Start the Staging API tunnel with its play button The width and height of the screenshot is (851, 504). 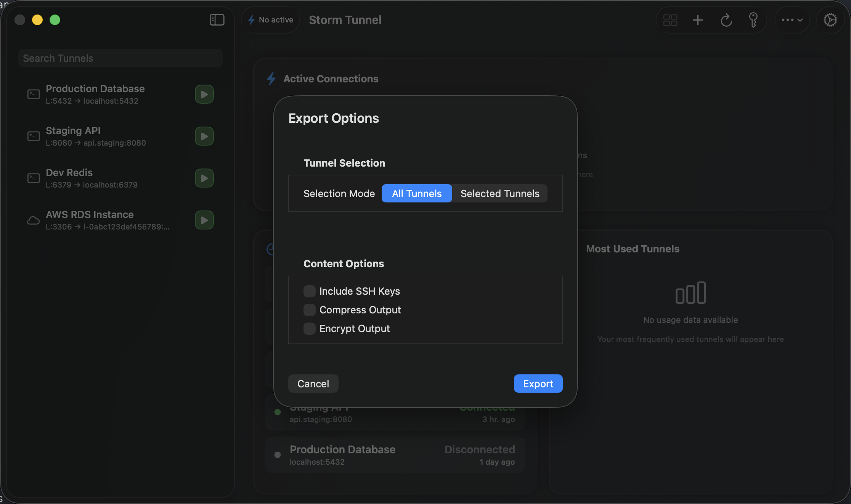click(x=204, y=136)
